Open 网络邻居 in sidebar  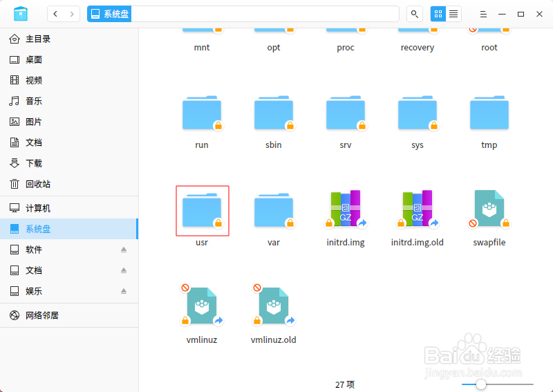pyautogui.click(x=68, y=315)
